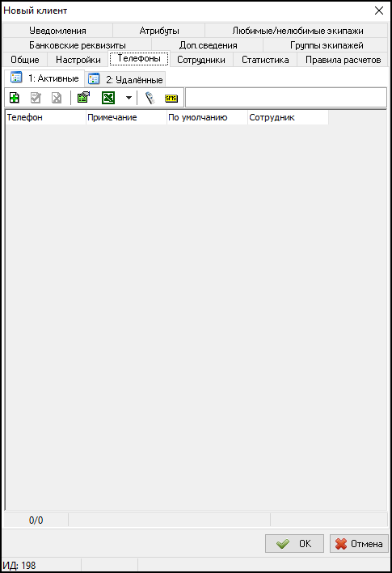The width and height of the screenshot is (392, 573).
Task: Click the mobile phone call icon
Action: click(150, 98)
